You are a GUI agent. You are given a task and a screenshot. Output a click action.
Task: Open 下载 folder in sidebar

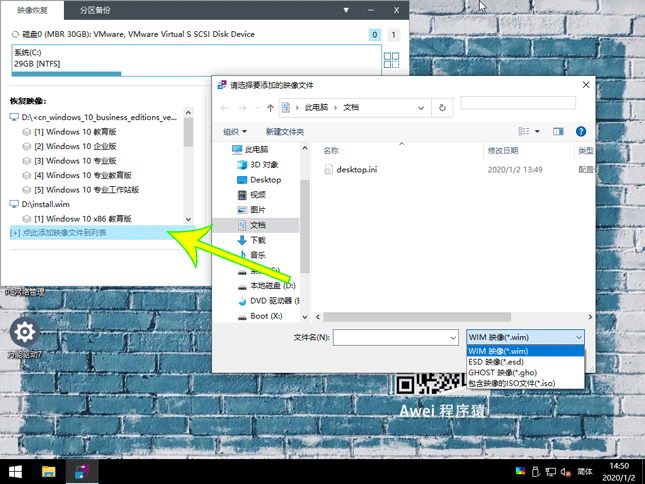click(252, 240)
